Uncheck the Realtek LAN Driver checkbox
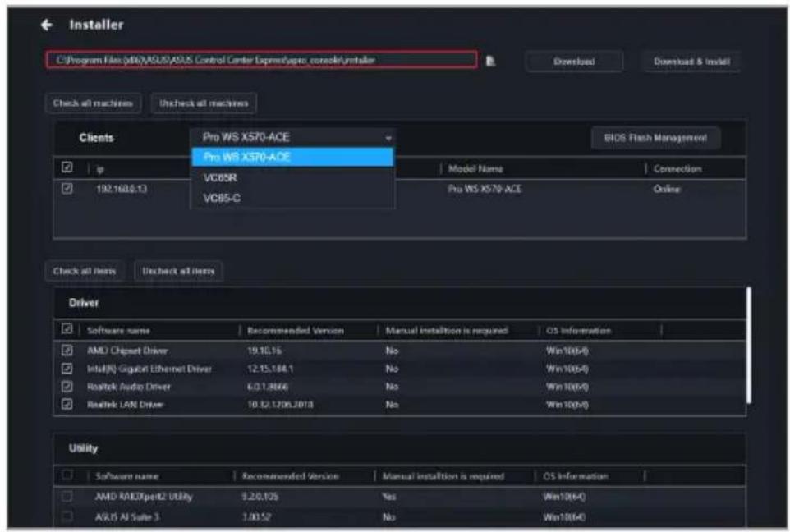Screen dimensions: 790x532 coord(67,404)
